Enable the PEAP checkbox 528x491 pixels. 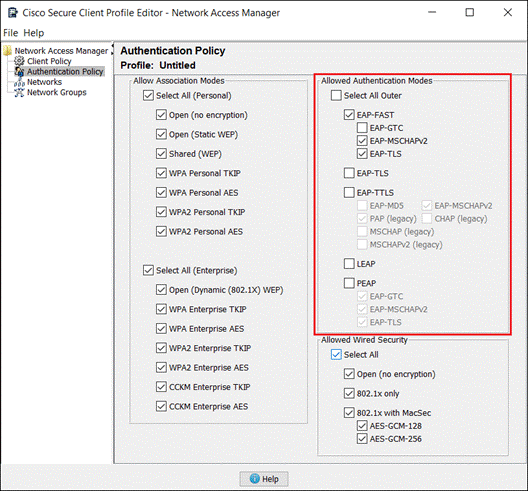tap(349, 283)
